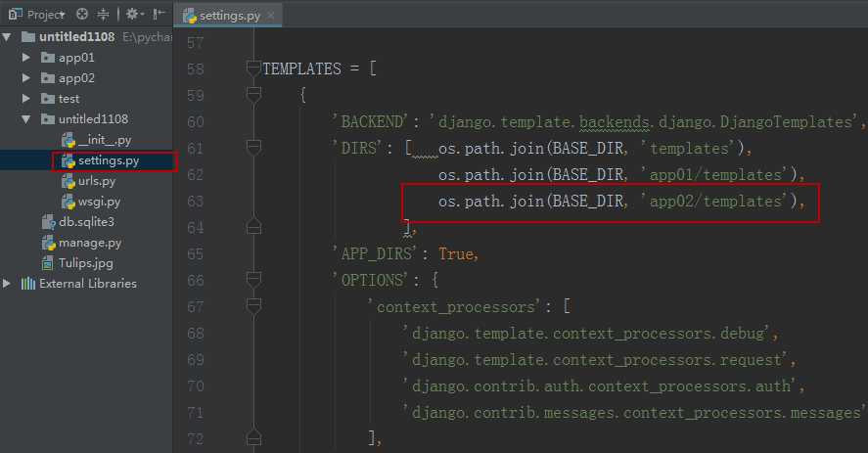Click the database file icon of db.sqlite3
Image resolution: width=868 pixels, height=453 pixels.
coord(49,222)
